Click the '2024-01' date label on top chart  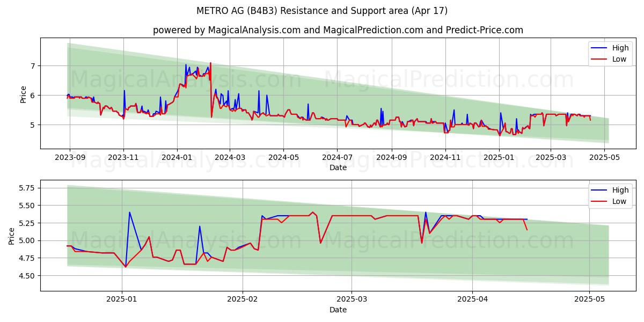click(x=177, y=158)
